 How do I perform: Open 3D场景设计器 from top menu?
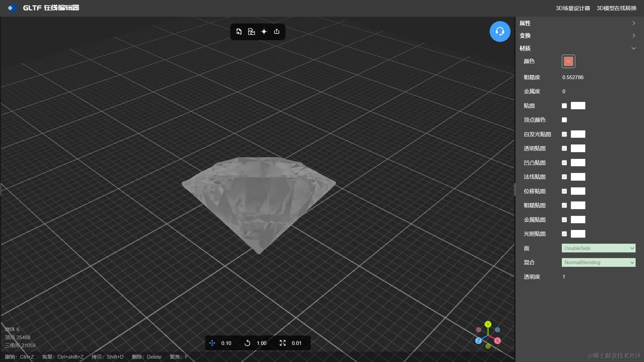tap(573, 8)
